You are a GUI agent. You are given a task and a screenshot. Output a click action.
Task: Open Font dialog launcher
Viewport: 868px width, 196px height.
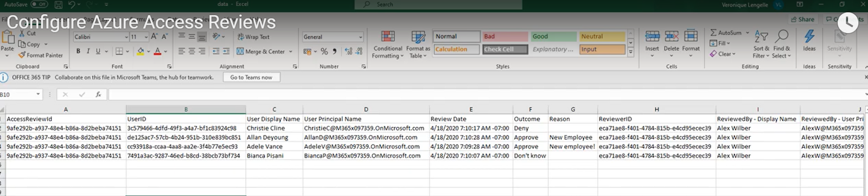169,66
